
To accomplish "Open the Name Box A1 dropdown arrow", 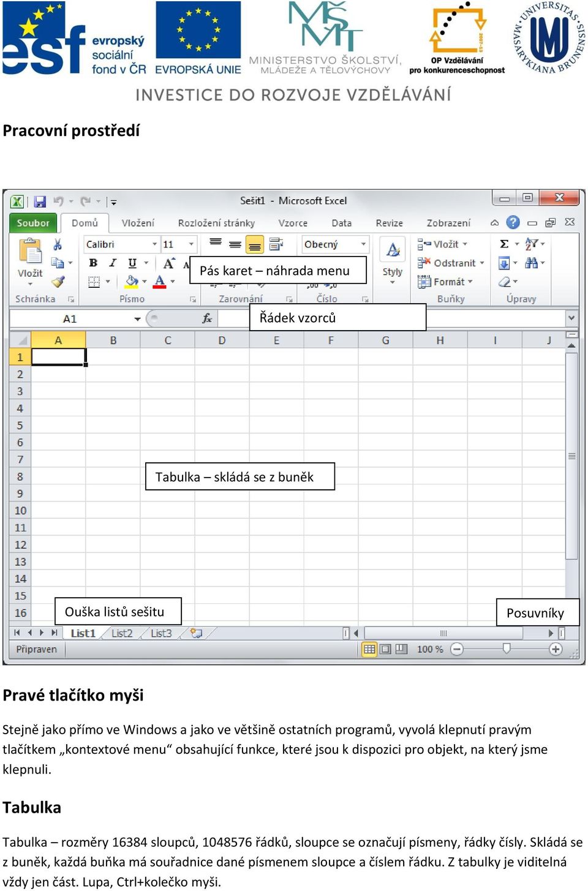I will click(x=137, y=318).
